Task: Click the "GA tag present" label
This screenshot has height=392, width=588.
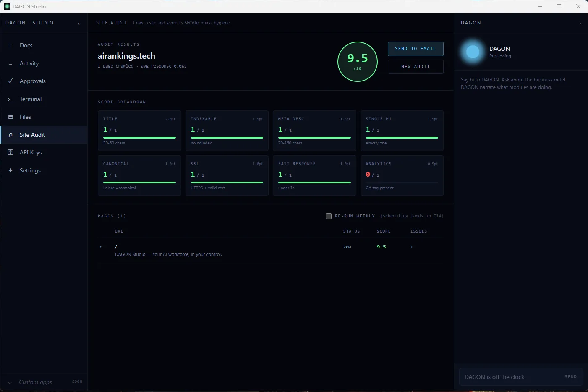Action: coord(379,188)
